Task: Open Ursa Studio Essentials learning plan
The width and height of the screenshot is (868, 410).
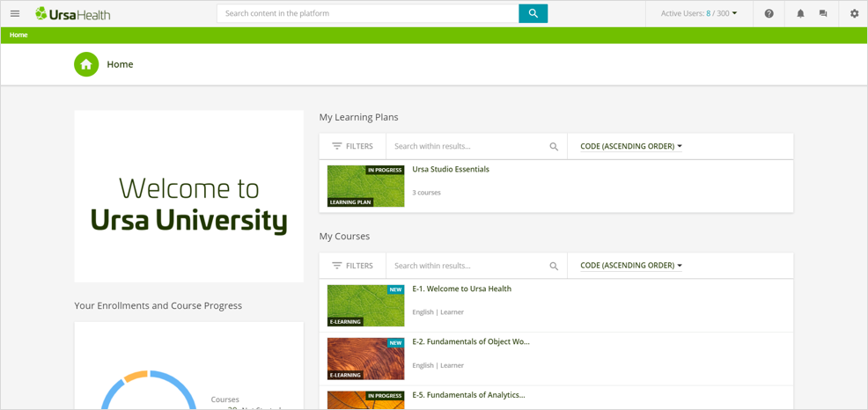Action: click(x=451, y=169)
